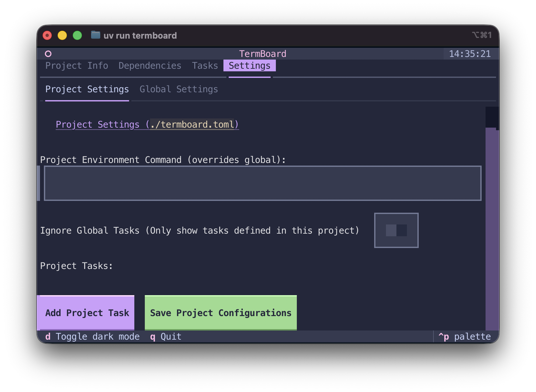536x392 pixels.
Task: Click the uv run termboard window title
Action: (140, 35)
